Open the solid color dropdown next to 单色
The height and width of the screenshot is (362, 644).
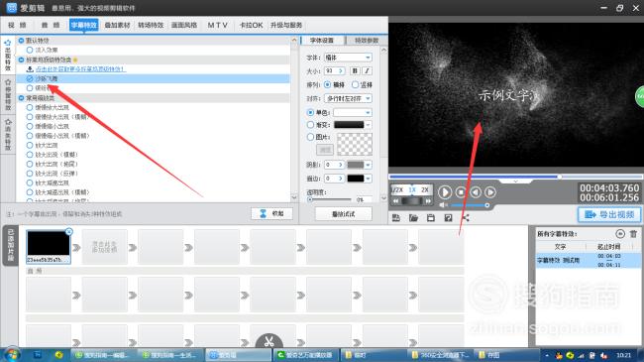[x=353, y=112]
